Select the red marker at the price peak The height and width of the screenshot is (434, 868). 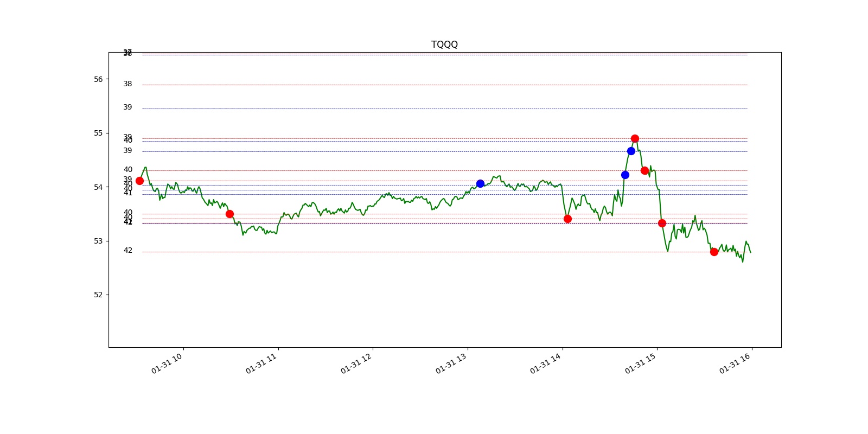(x=635, y=138)
